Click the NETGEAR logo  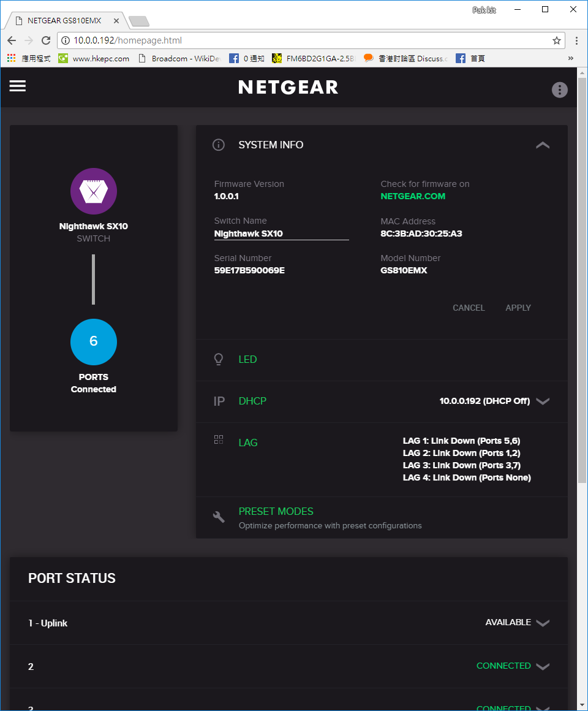[288, 87]
